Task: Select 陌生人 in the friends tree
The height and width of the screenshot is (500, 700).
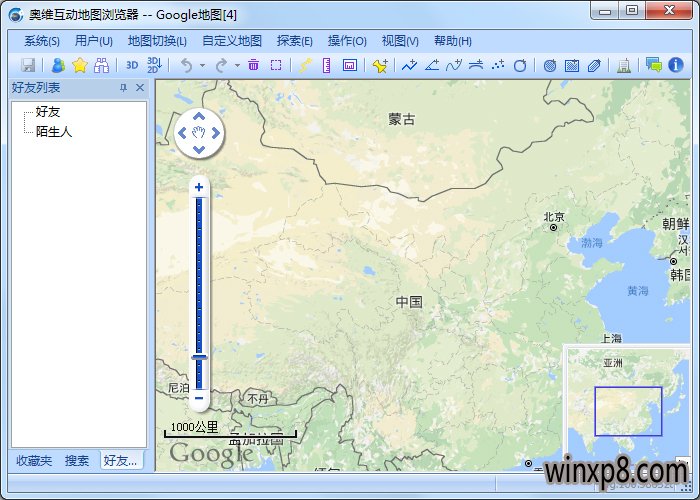Action: (54, 131)
